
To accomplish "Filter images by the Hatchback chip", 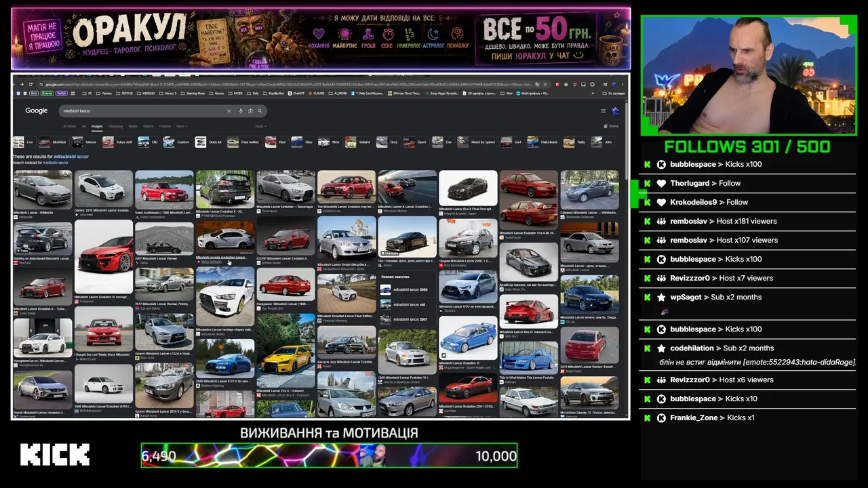I will (544, 142).
